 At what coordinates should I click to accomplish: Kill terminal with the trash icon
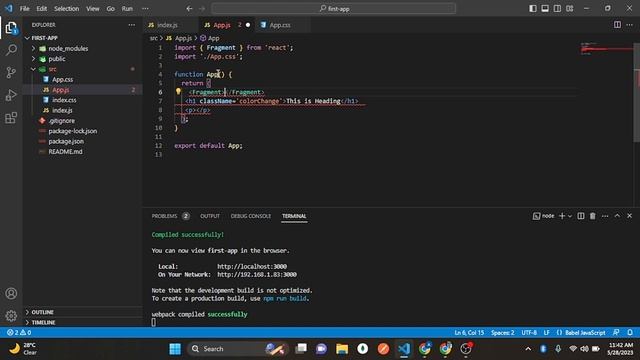click(x=593, y=216)
